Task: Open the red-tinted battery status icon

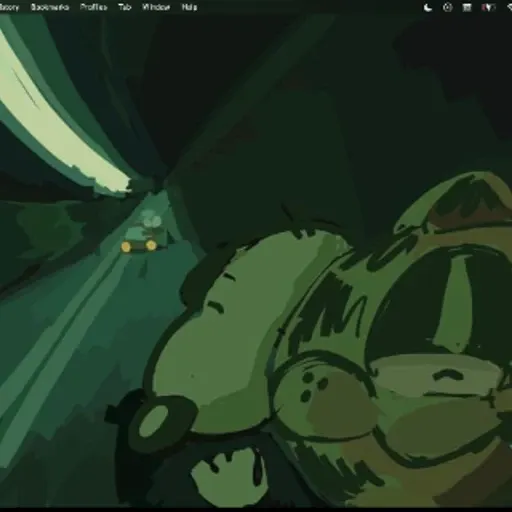Action: click(488, 7)
